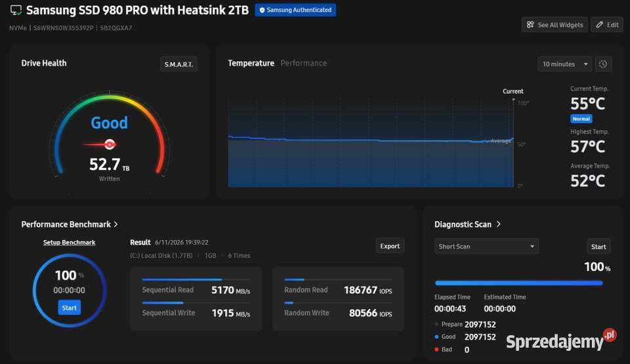Start the diagnostic scan
Viewport: 630px width, 364px height.
click(x=598, y=247)
